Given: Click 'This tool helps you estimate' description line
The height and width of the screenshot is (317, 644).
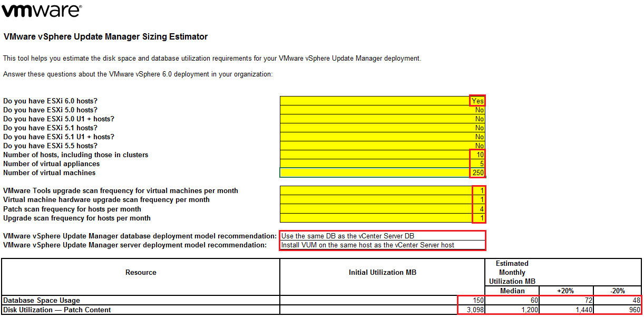Looking at the screenshot, I should coord(212,58).
